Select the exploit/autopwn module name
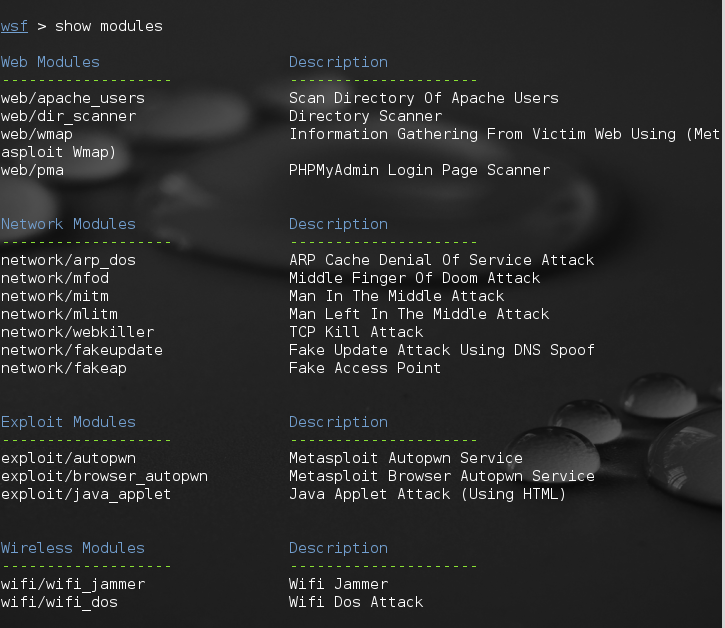Image resolution: width=725 pixels, height=628 pixels. pos(68,458)
